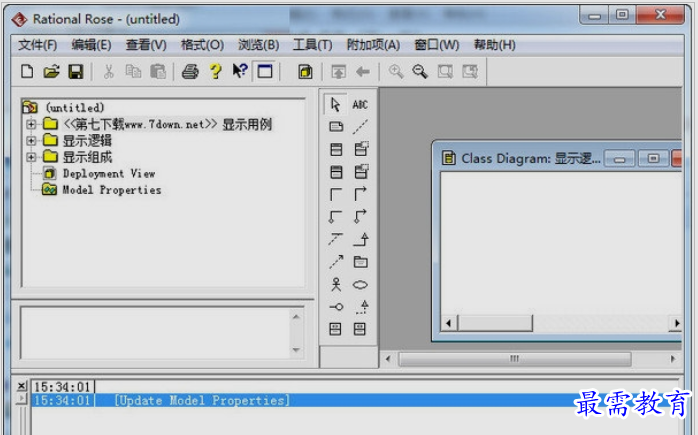
Task: Select the (untitled) root tree node
Action: pos(75,107)
